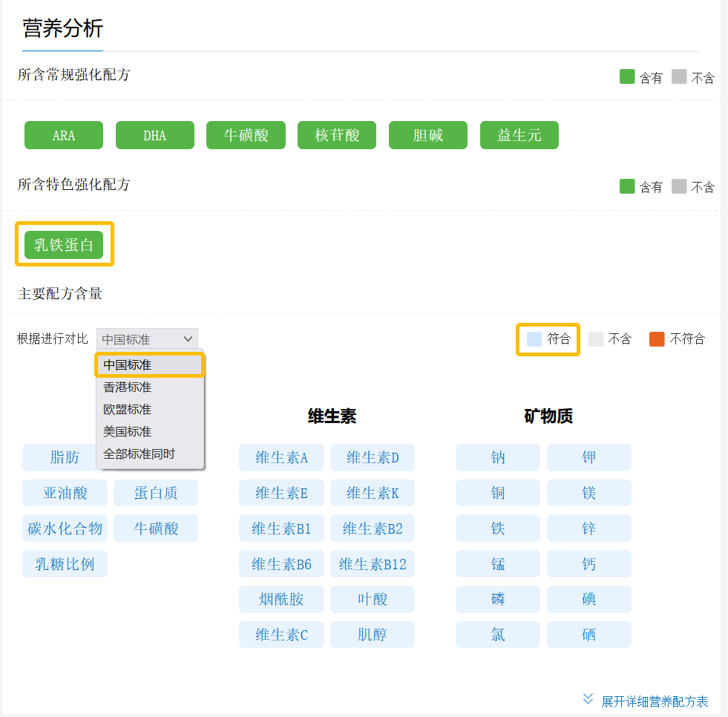Click the 乳糖比例 nutrient tag

[x=65, y=564]
